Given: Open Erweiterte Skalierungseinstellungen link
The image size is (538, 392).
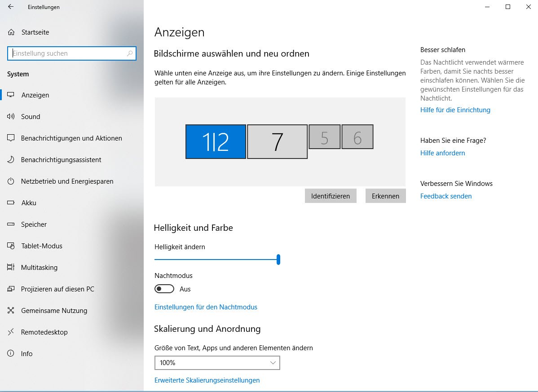Looking at the screenshot, I should [207, 380].
